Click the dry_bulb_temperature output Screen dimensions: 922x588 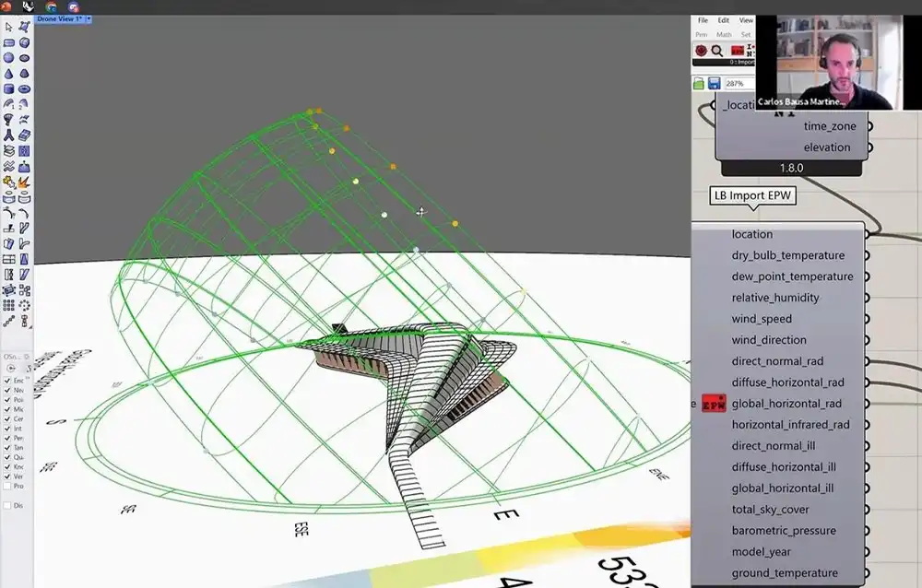[788, 255]
